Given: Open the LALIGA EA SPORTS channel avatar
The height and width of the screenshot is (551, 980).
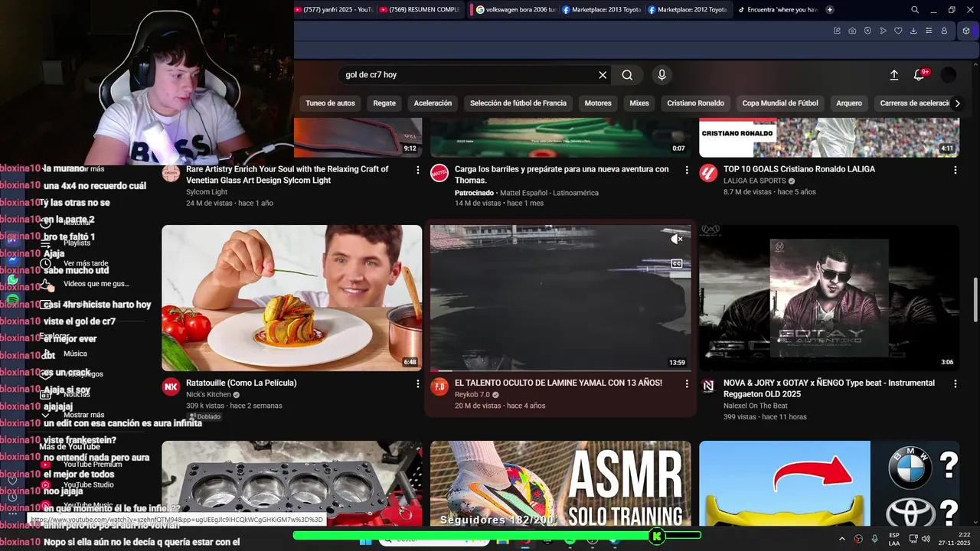Looking at the screenshot, I should point(708,173).
